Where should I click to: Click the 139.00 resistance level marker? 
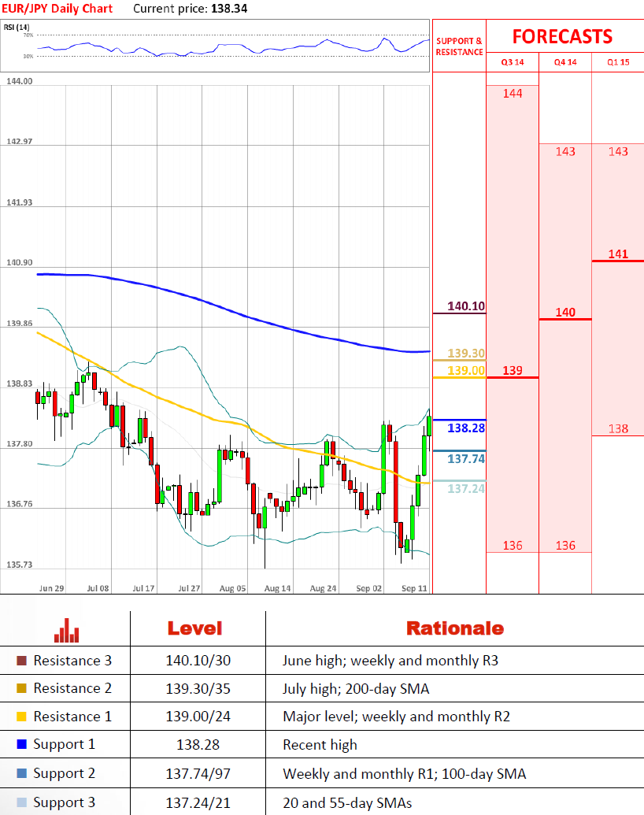point(466,371)
